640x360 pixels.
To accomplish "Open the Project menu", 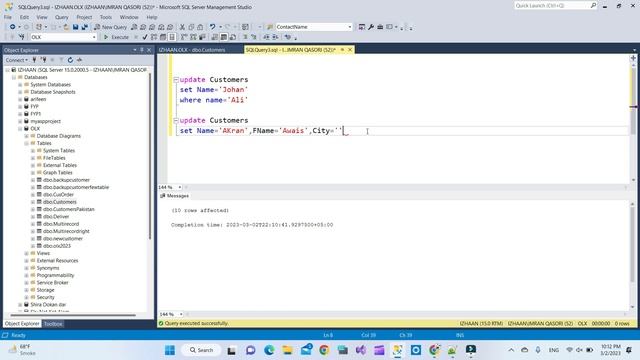I will [x=84, y=17].
